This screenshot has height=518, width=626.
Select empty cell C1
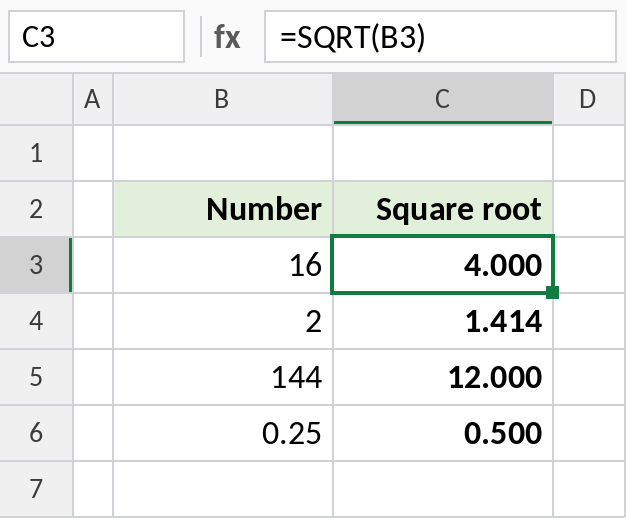[x=443, y=153]
